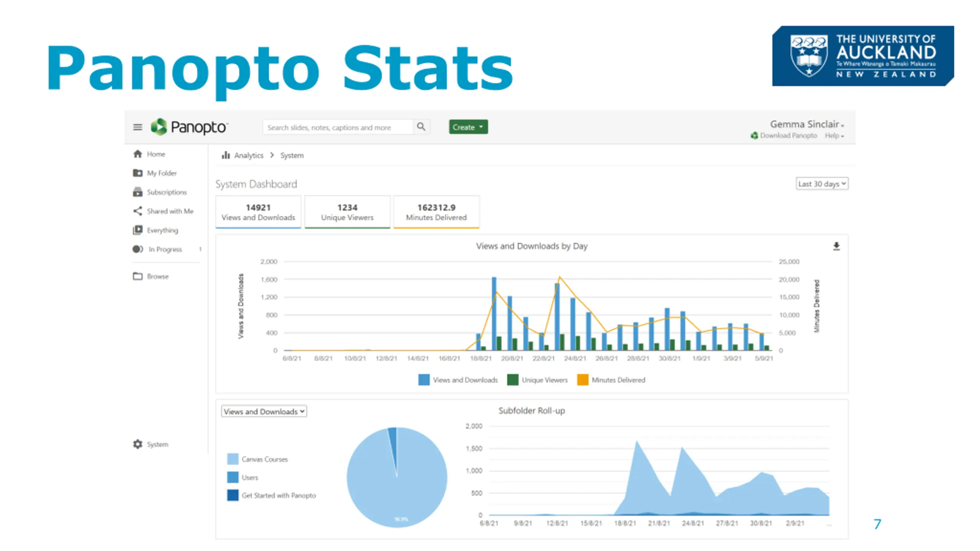Open the Last 30 days dropdown

(x=822, y=184)
